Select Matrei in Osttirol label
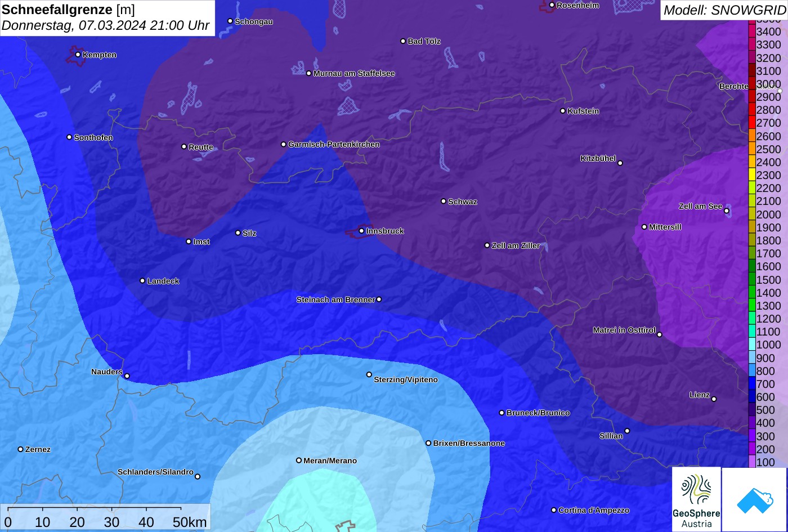 625,330
